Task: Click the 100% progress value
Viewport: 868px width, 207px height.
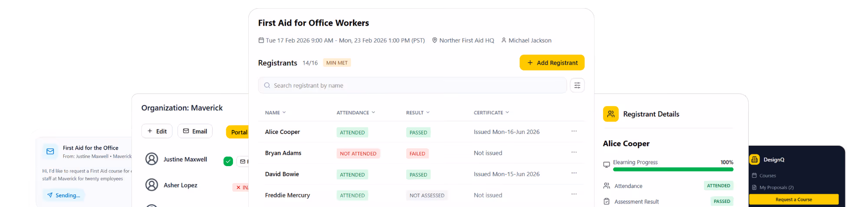Action: point(727,162)
